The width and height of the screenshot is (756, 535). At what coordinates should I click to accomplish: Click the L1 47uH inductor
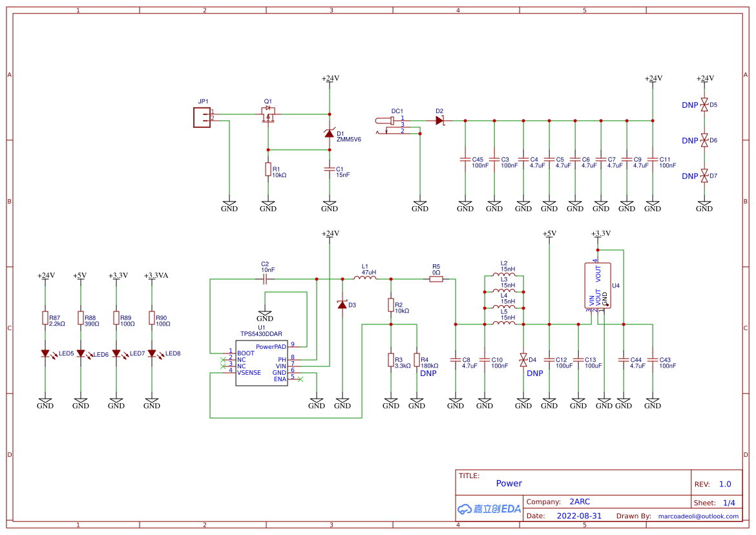pyautogui.click(x=365, y=278)
